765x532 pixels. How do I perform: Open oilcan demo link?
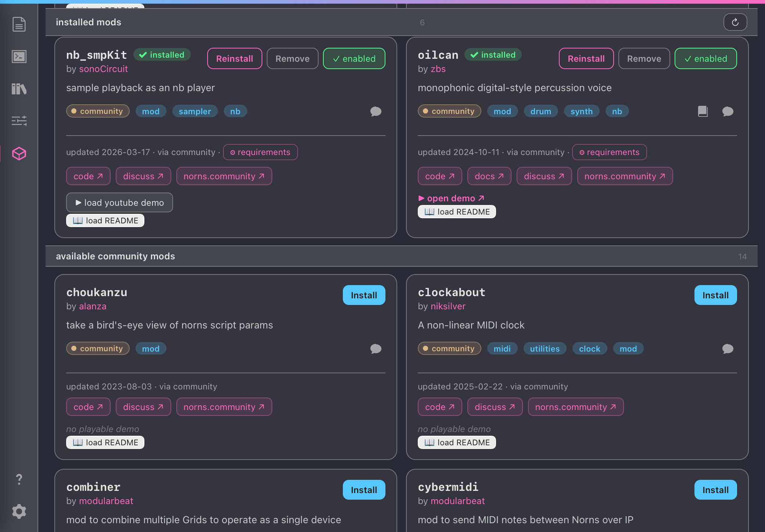(x=451, y=198)
